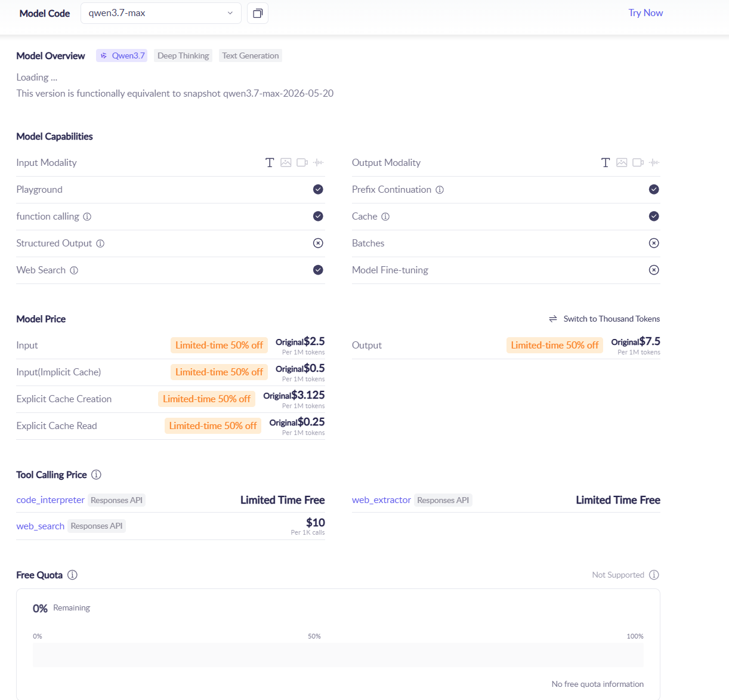
Task: Click the free quota progress bar
Action: tap(338, 655)
